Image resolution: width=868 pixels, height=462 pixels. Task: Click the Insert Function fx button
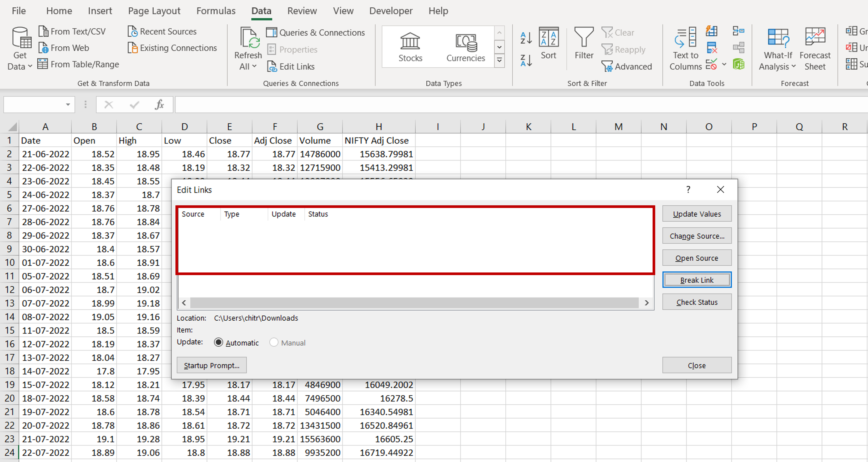(x=159, y=105)
